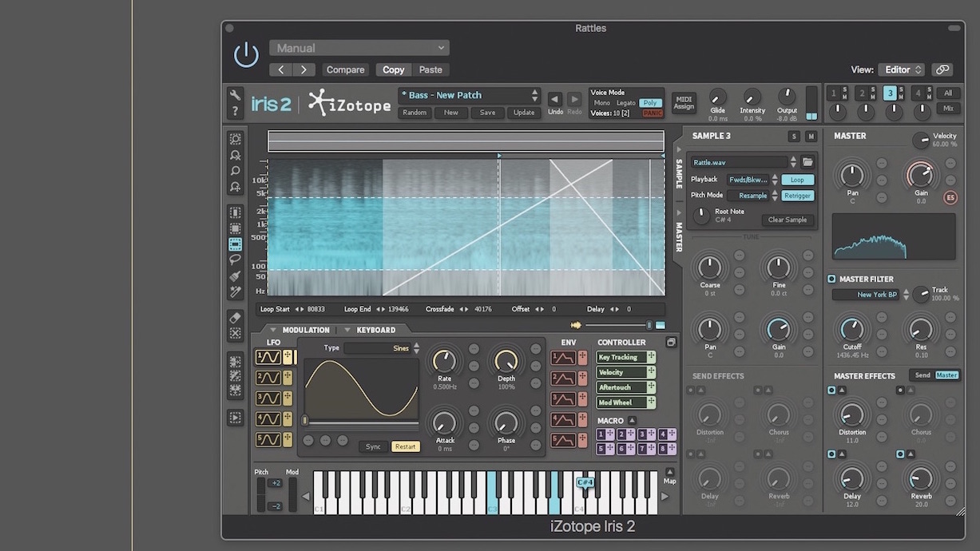Select Poly voice mode
980x551 pixels.
click(x=651, y=103)
